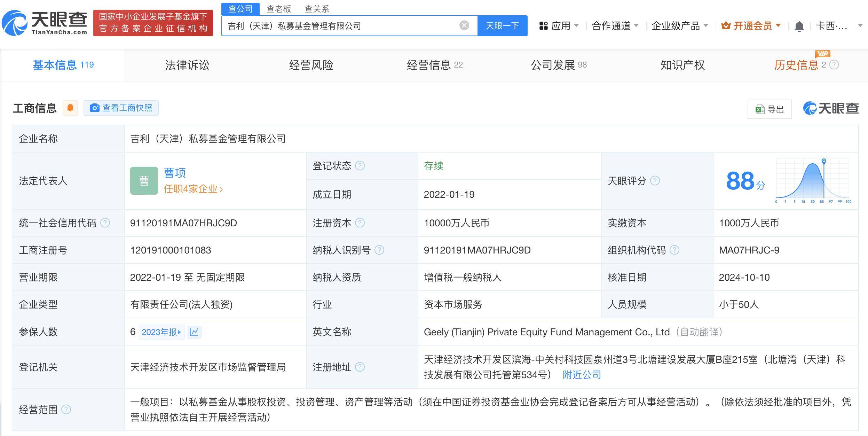This screenshot has height=436, width=868.
Task: Click help icon next to 纳税人识别号
Action: [x=379, y=250]
